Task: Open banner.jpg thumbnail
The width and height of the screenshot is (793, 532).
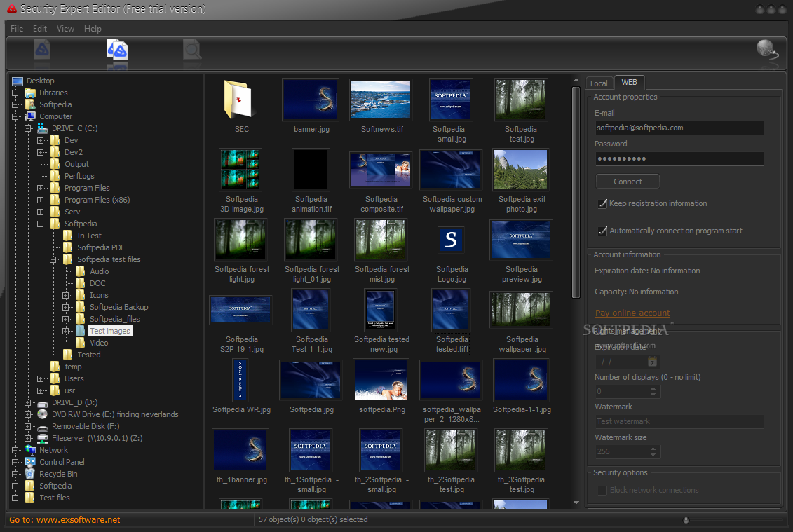Action: pos(311,99)
